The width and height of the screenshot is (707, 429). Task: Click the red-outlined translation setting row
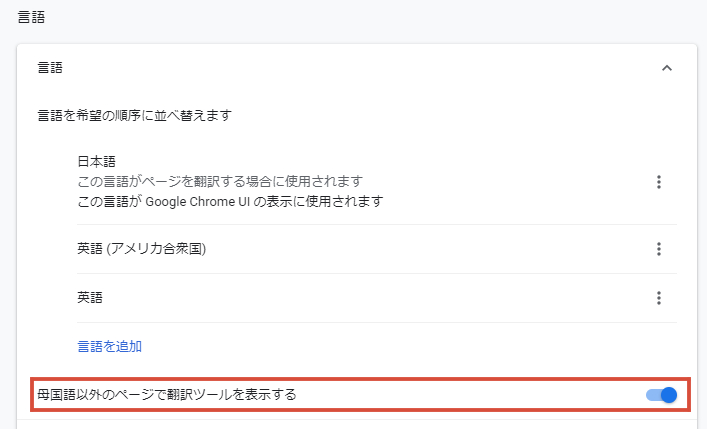360,395
